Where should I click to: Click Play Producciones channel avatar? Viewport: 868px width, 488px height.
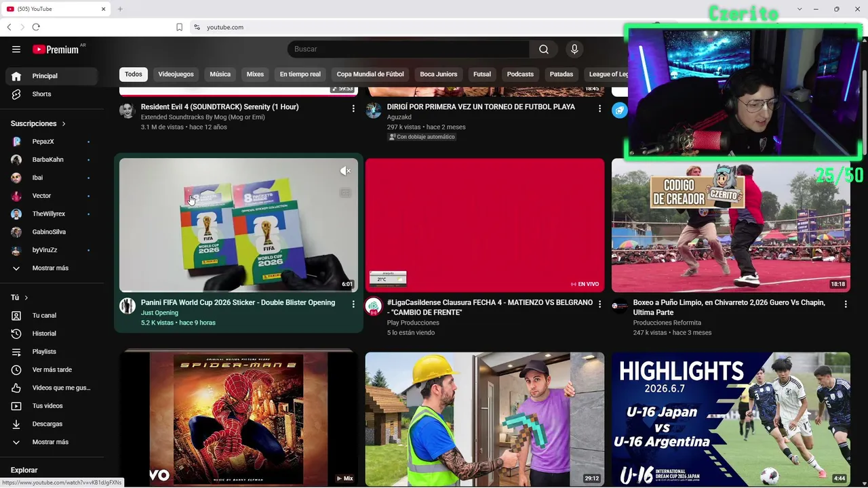(374, 306)
